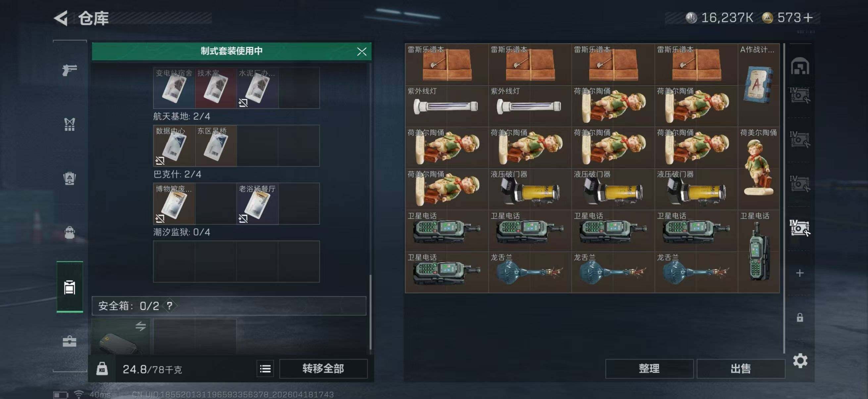Click the locked storage slot padlock
This screenshot has height=399, width=868.
(799, 317)
